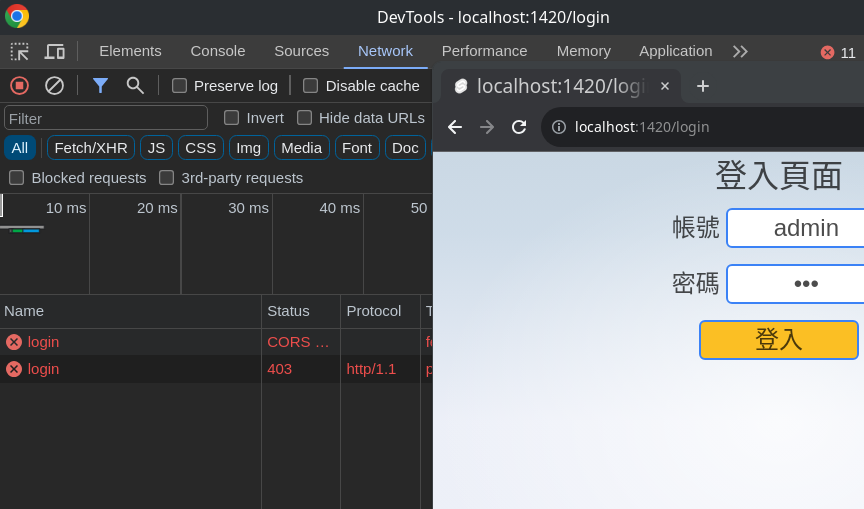Open the Sources tab
864x509 pixels.
(301, 51)
